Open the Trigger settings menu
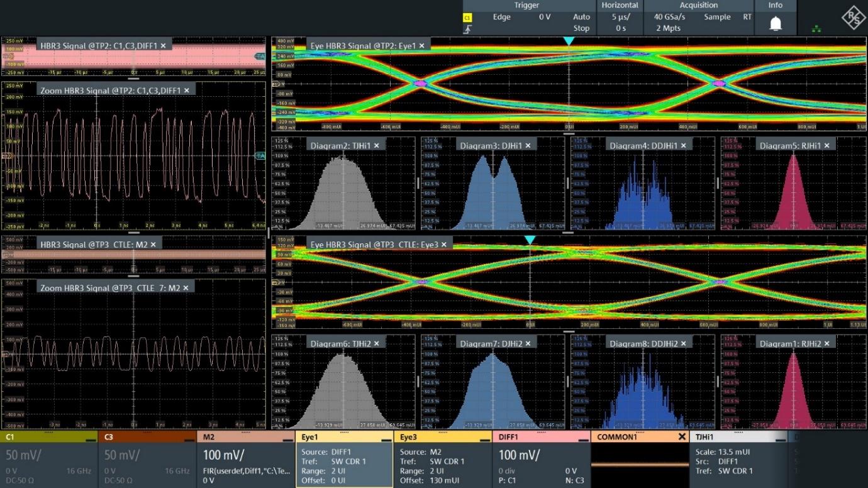 526,5
